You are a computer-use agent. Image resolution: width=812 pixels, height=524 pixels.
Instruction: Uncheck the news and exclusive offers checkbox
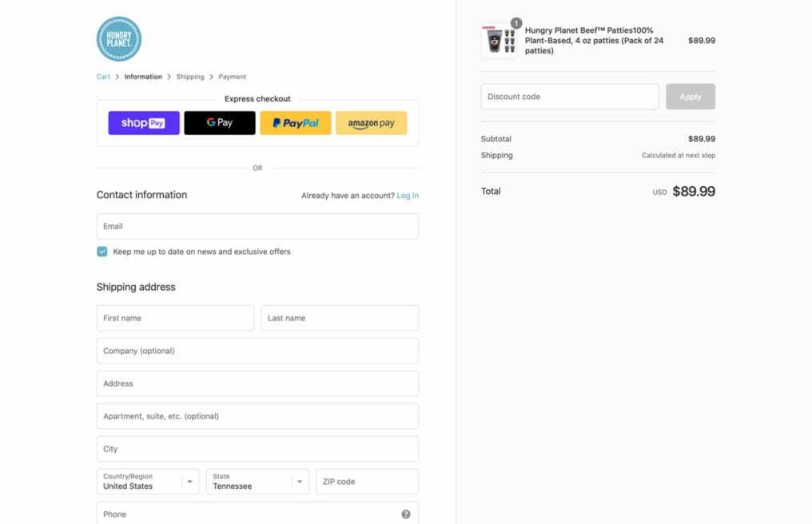click(102, 252)
